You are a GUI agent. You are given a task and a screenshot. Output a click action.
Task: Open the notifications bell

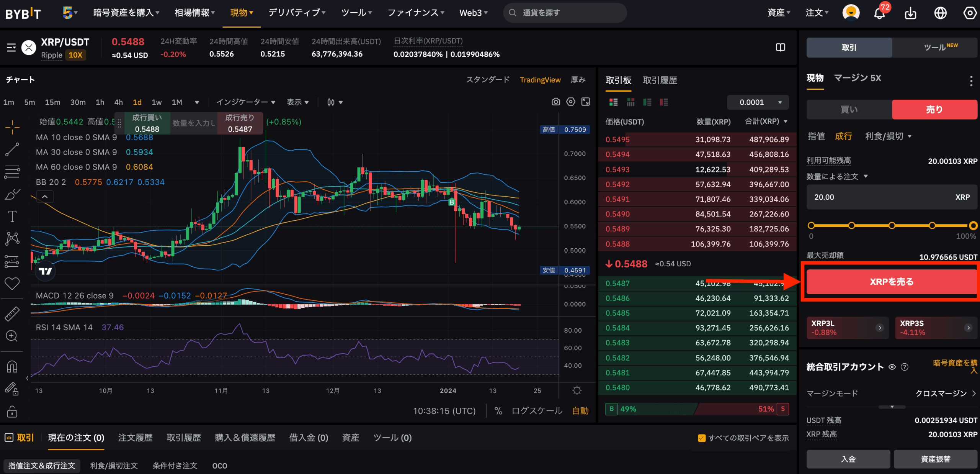[879, 13]
